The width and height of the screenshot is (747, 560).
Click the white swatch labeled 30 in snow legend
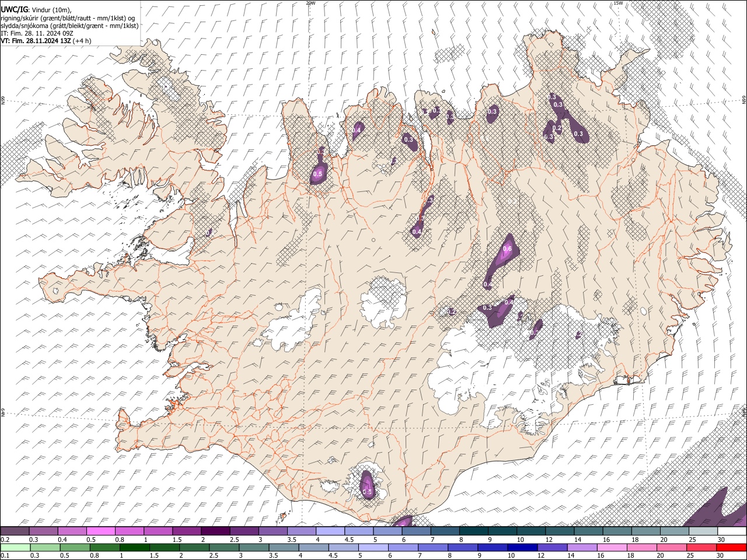pyautogui.click(x=732, y=531)
